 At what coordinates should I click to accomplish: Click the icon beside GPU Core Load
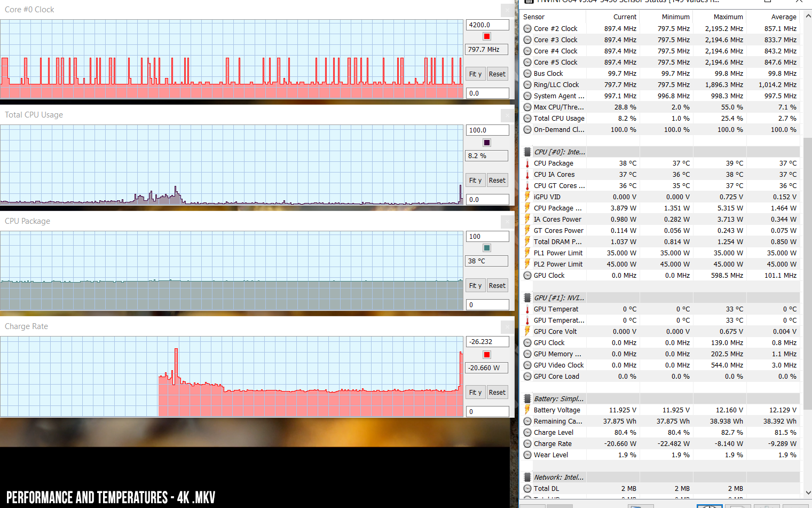tap(527, 377)
